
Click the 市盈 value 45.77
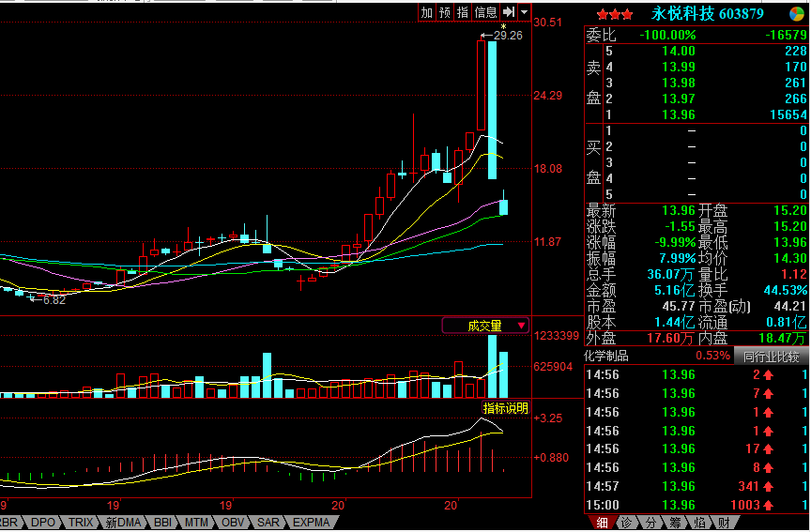[678, 306]
